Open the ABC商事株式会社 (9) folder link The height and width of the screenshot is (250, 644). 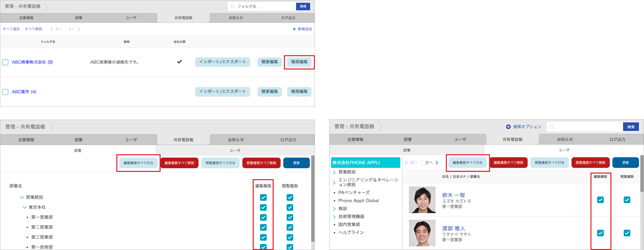tap(32, 62)
